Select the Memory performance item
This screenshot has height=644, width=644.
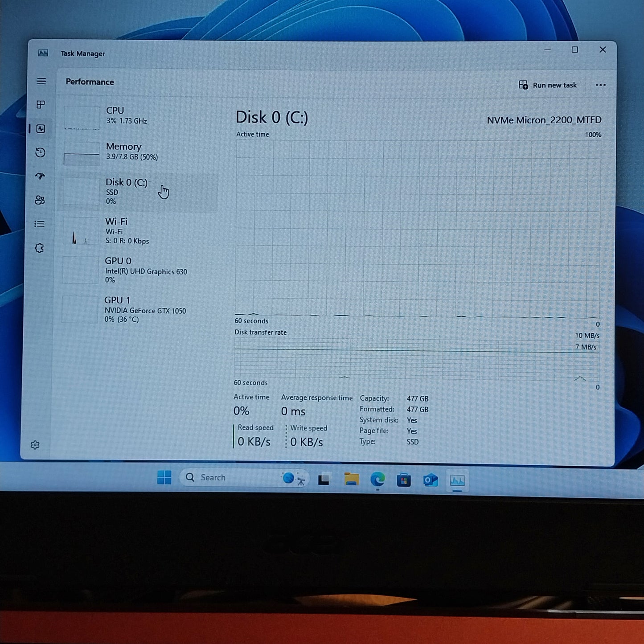click(139, 153)
